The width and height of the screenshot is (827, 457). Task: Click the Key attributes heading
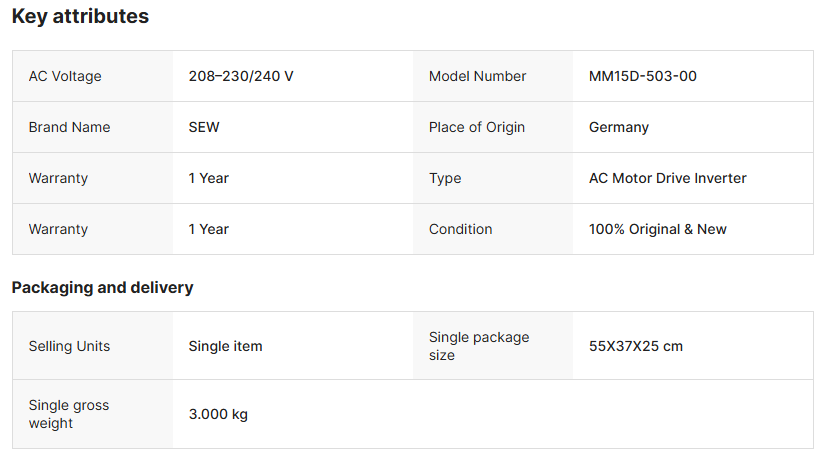pyautogui.click(x=80, y=17)
